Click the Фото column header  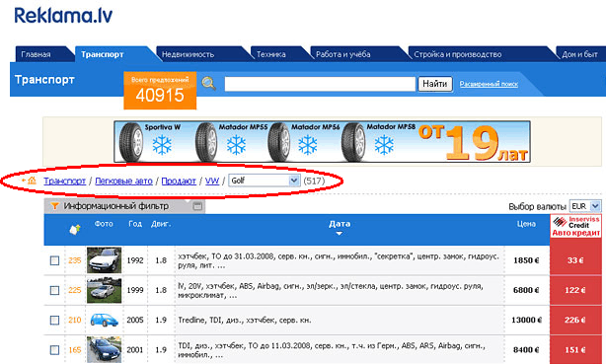coord(104,224)
